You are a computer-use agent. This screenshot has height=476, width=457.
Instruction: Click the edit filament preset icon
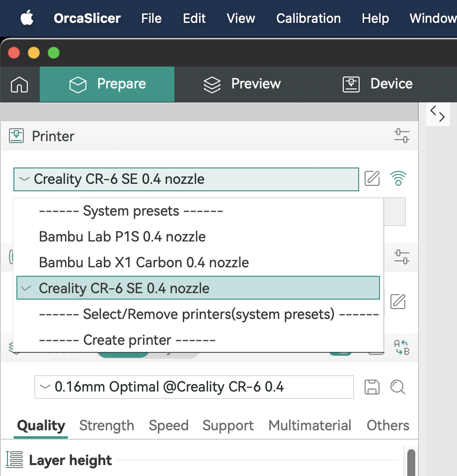398,301
